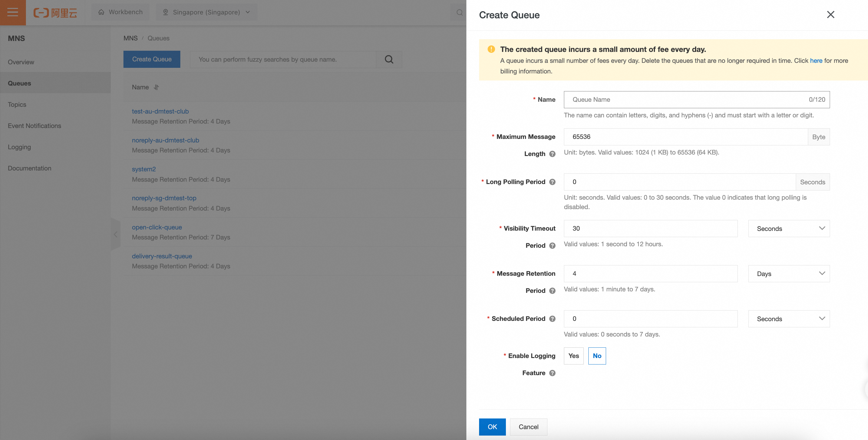This screenshot has height=440, width=868.
Task: Open Topics in the MNS sidebar
Action: click(x=17, y=104)
